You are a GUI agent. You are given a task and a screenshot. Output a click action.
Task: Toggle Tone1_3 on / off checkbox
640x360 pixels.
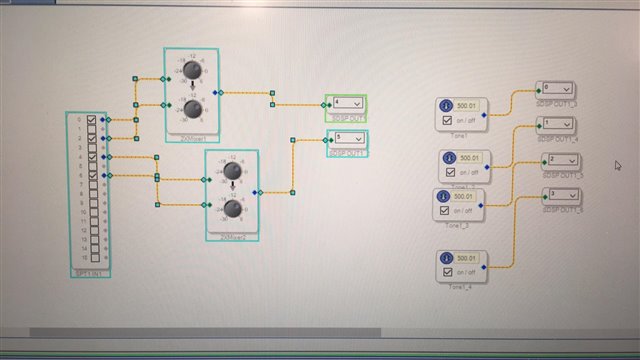click(444, 211)
